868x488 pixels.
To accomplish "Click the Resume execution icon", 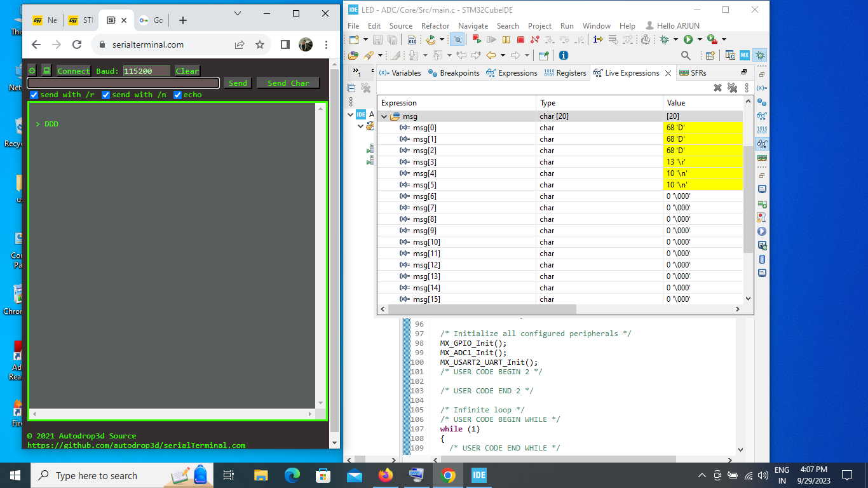I will [x=492, y=39].
